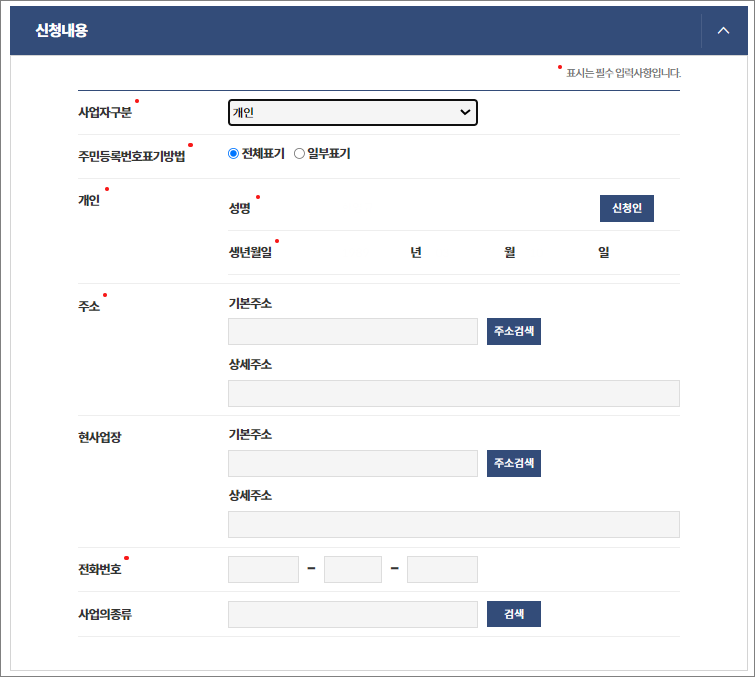The width and height of the screenshot is (755, 677).
Task: Collapse the 신청내용 section with chevron
Action: pos(723,31)
